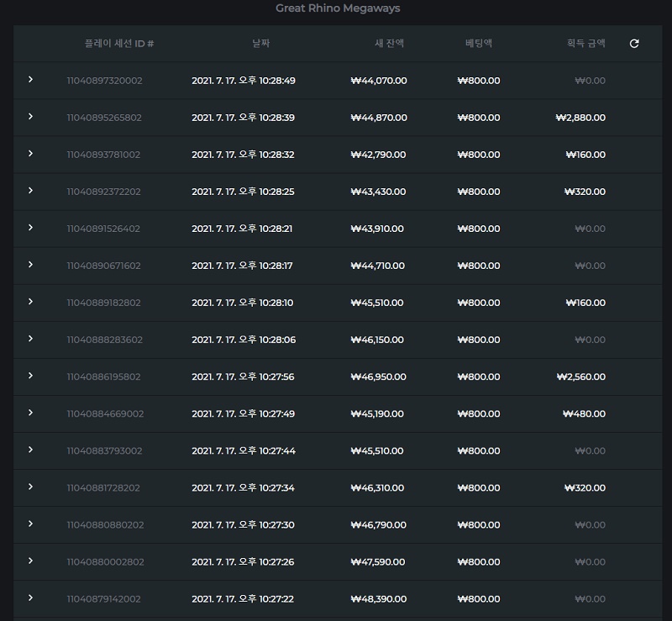The width and height of the screenshot is (672, 621).
Task: Expand session row 11040883793002
Action: tap(30, 450)
